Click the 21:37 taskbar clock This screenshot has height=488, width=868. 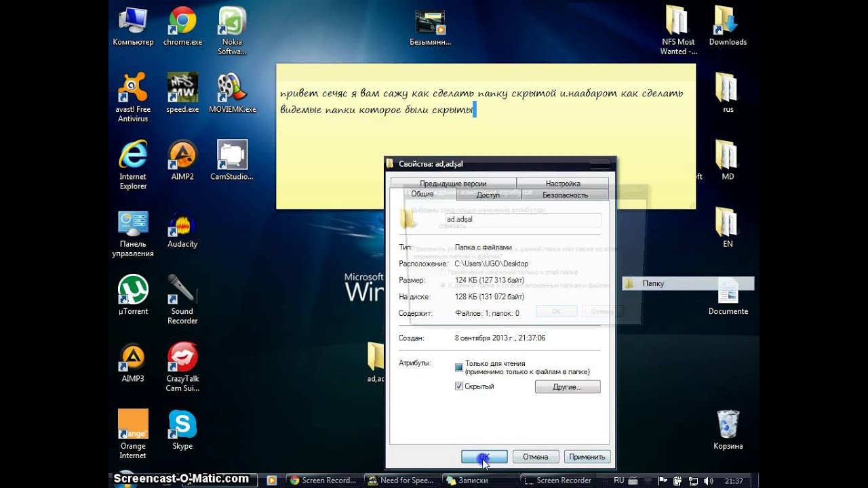point(733,481)
